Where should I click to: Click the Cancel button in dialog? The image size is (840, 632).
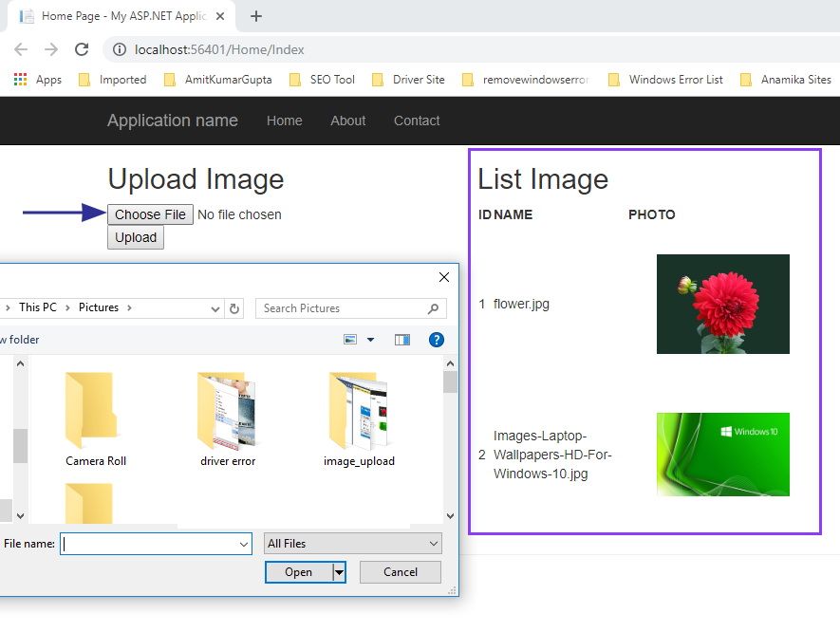click(x=401, y=572)
